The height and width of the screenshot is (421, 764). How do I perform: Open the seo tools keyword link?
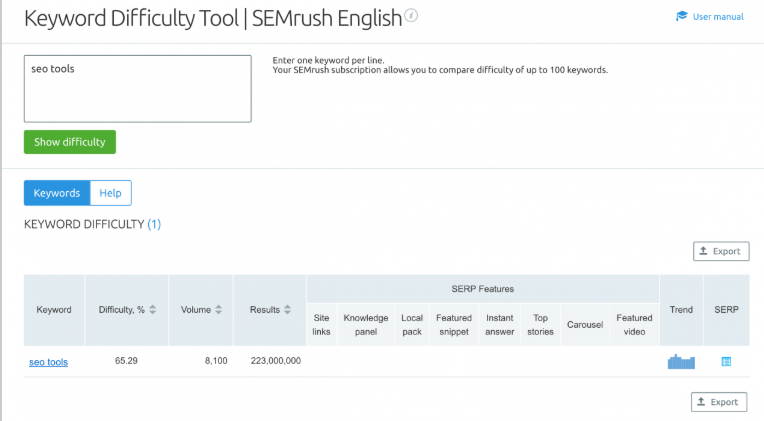(48, 362)
